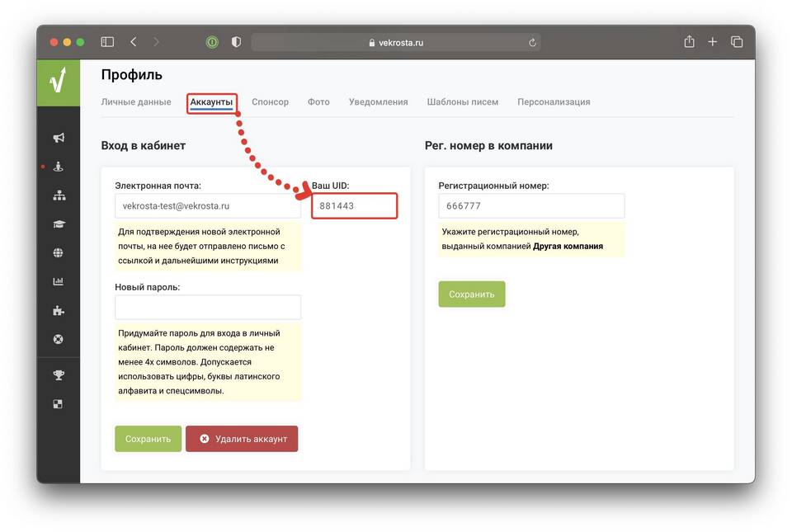Click the puzzle piece icon in sidebar

59,311
